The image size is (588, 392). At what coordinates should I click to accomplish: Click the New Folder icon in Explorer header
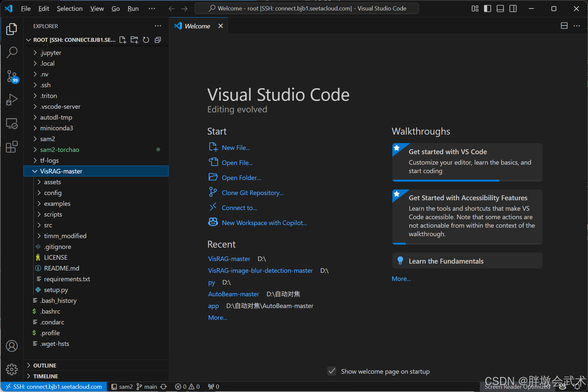point(134,40)
